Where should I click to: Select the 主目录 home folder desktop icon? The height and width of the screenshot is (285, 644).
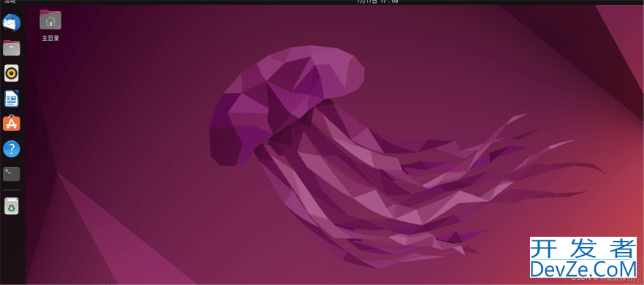50,26
